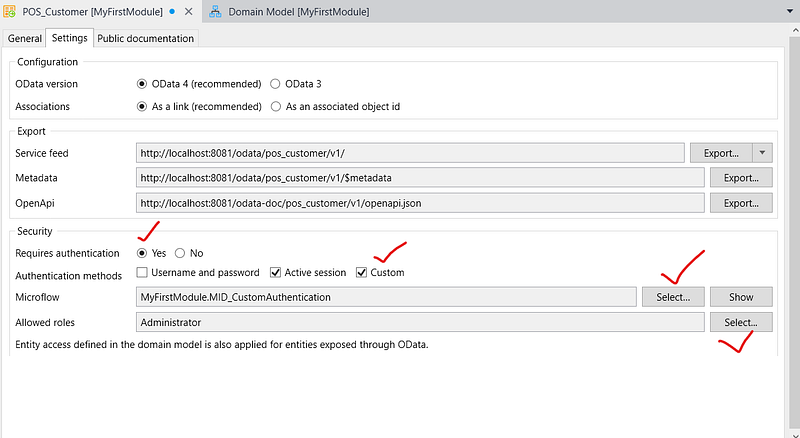
Task: Toggle the Custom authentication checkbox
Action: pos(362,273)
